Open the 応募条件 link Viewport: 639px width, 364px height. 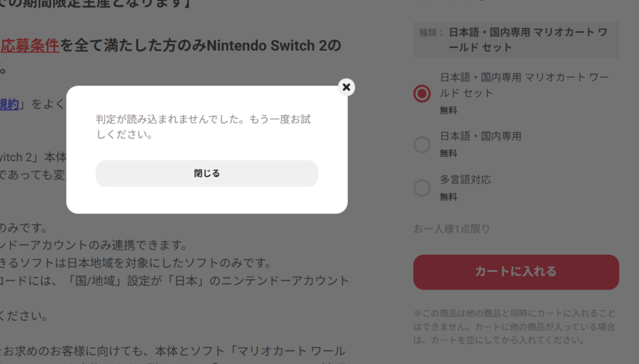click(x=29, y=46)
